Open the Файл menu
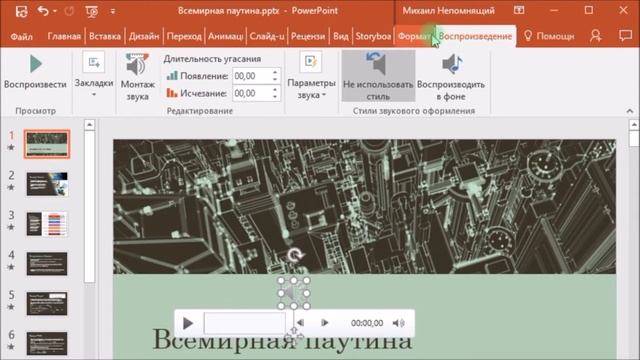 click(21, 36)
